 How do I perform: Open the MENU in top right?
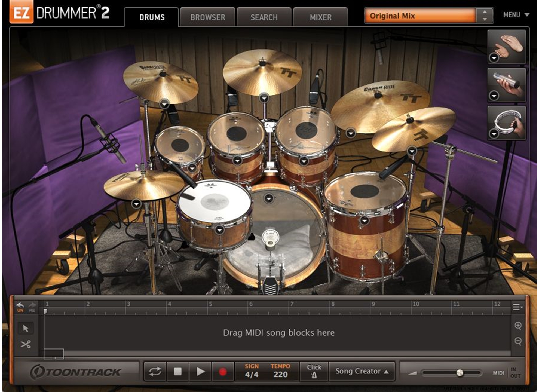click(516, 15)
